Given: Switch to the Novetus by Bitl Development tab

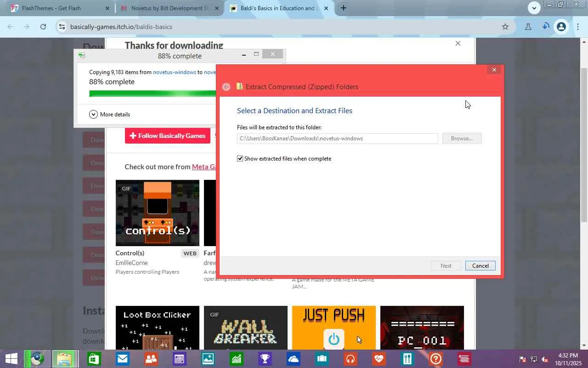Looking at the screenshot, I should pos(170,8).
